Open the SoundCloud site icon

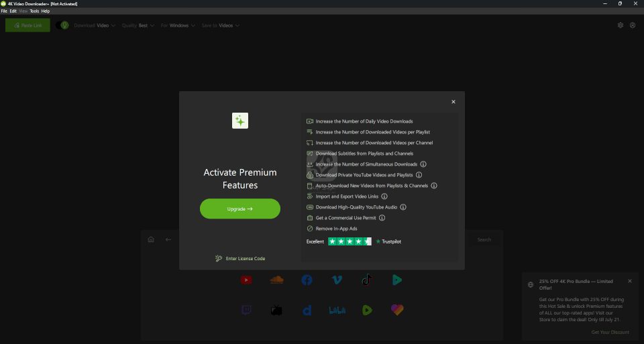276,280
